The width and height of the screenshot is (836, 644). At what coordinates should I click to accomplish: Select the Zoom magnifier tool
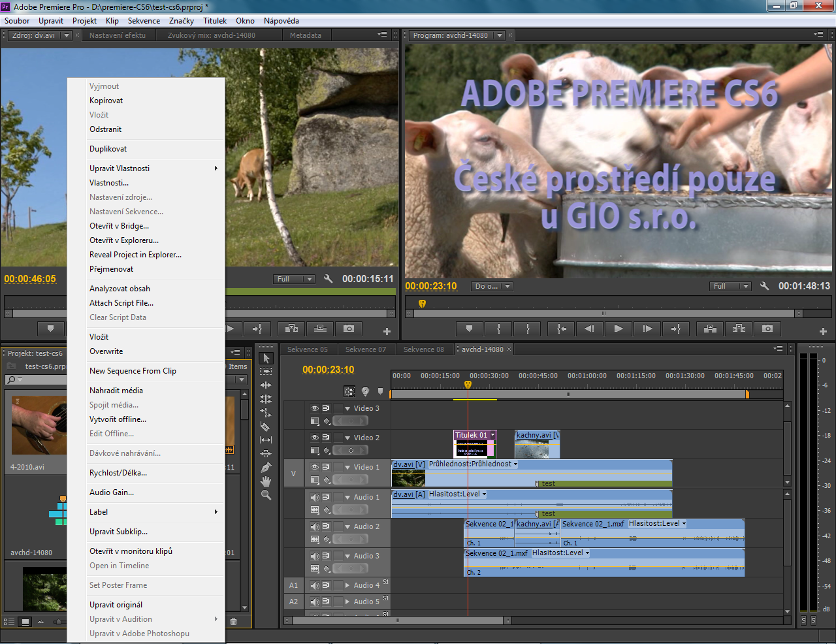click(x=266, y=495)
